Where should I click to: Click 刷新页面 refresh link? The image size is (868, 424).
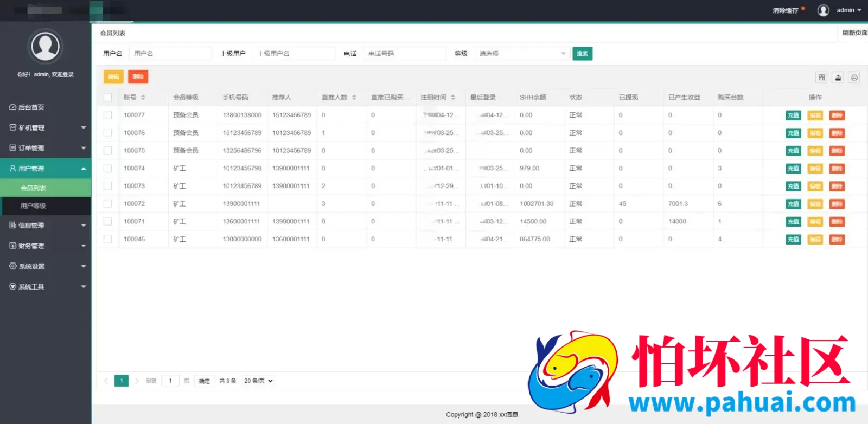(x=854, y=33)
